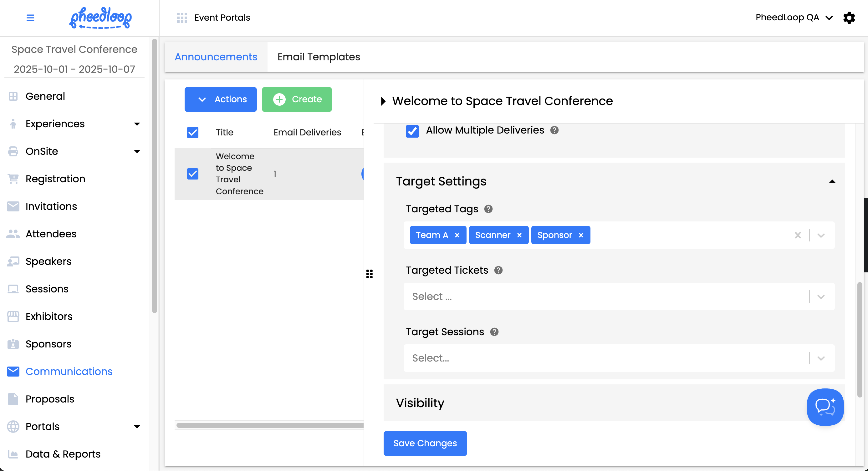The image size is (868, 471).
Task: Open Attendees in the sidebar
Action: tap(51, 234)
